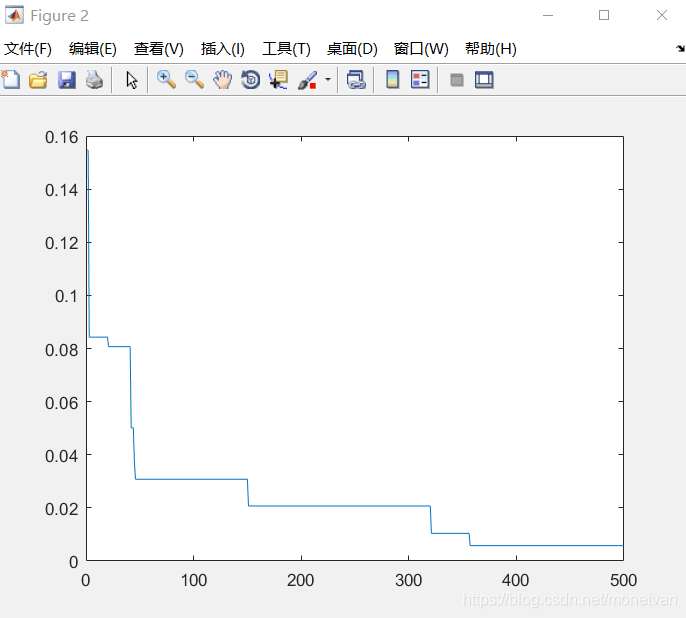Select the Edit Plot arrow tool
The image size is (686, 618).
point(131,80)
